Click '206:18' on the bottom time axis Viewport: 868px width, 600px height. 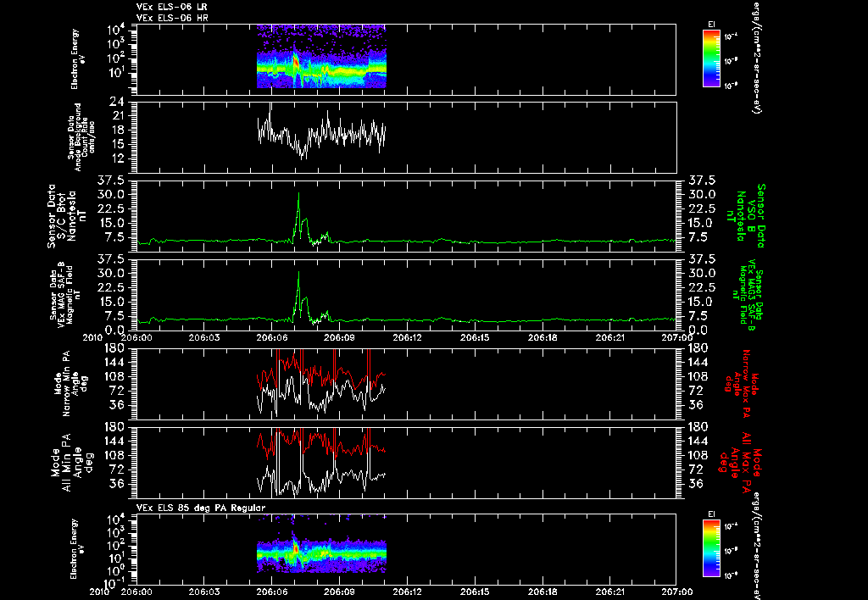pyautogui.click(x=542, y=592)
